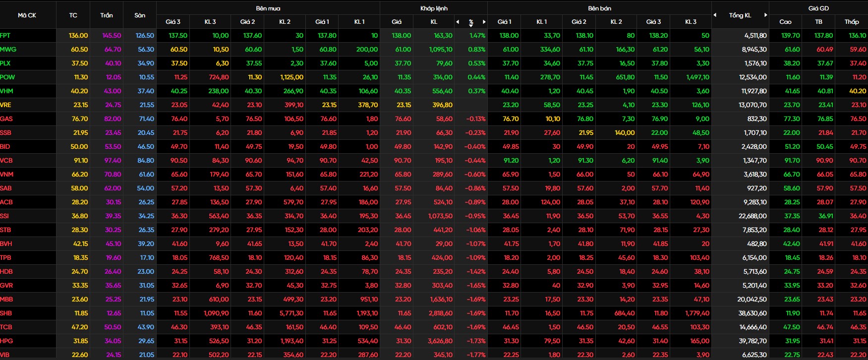The height and width of the screenshot is (360, 868).
Task: Click the Sàn floor price header
Action: [x=140, y=15]
